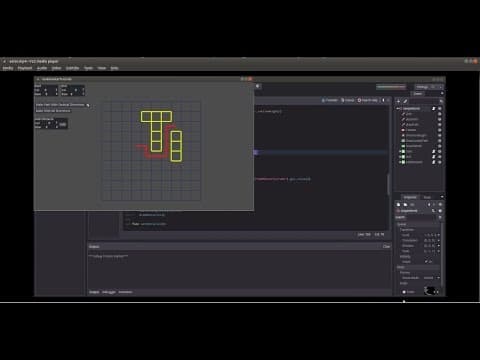480x360 pixels.
Task: Click the instance scene link icon
Action: click(405, 101)
